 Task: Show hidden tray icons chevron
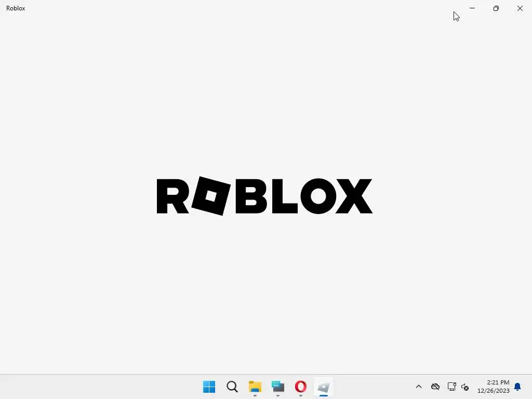click(419, 387)
